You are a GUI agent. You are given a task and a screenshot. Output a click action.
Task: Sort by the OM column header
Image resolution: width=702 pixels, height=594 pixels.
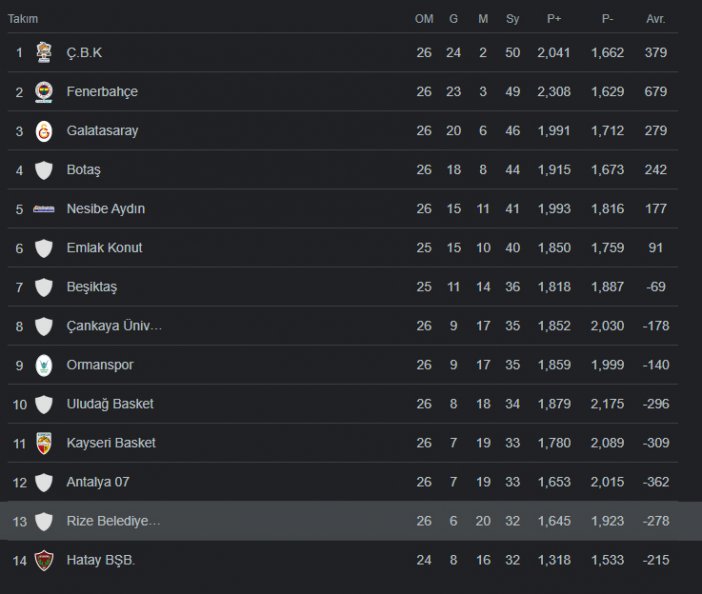pos(424,19)
